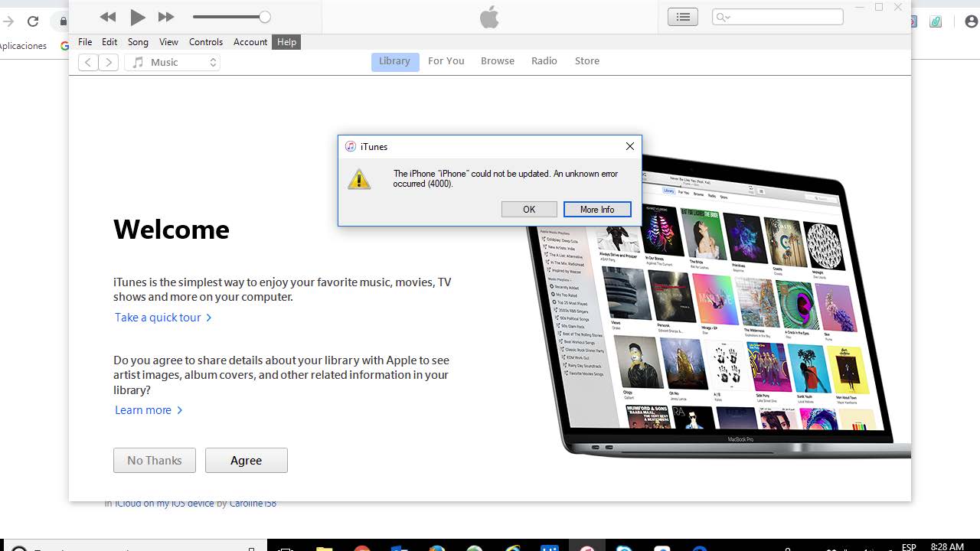Expand the Music media type dropdown
The height and width of the screenshot is (551, 980).
(x=172, y=63)
